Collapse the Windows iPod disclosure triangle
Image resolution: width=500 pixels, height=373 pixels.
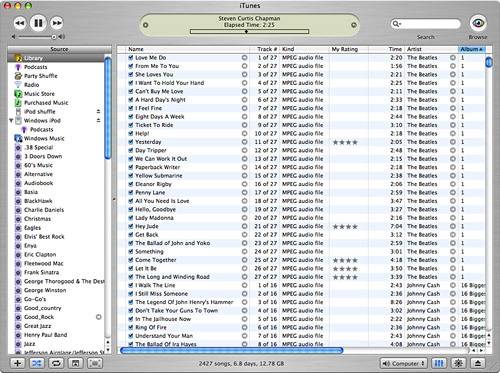[x=11, y=120]
